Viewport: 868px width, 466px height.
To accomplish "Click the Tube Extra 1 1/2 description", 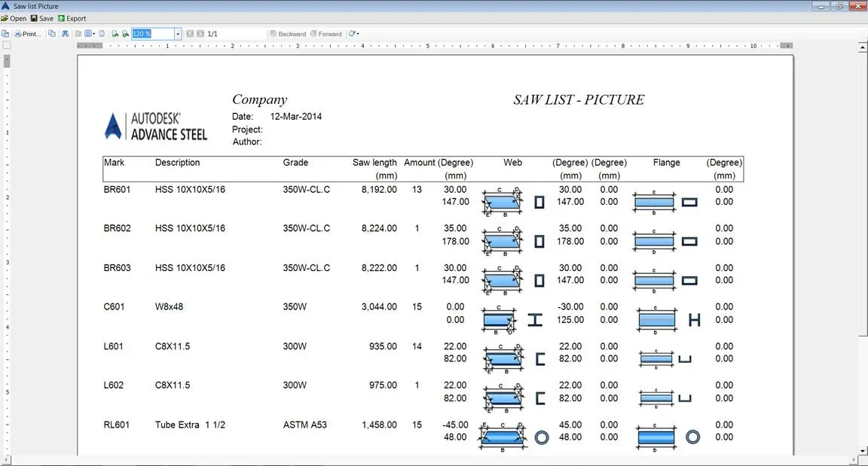I will tap(190, 425).
